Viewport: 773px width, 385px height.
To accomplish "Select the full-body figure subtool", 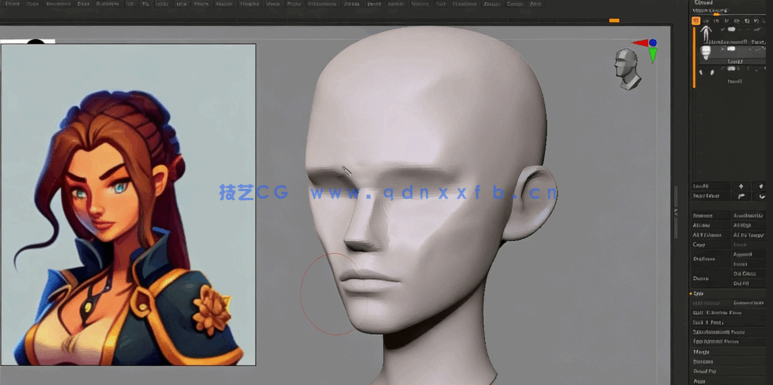I will click(x=706, y=34).
